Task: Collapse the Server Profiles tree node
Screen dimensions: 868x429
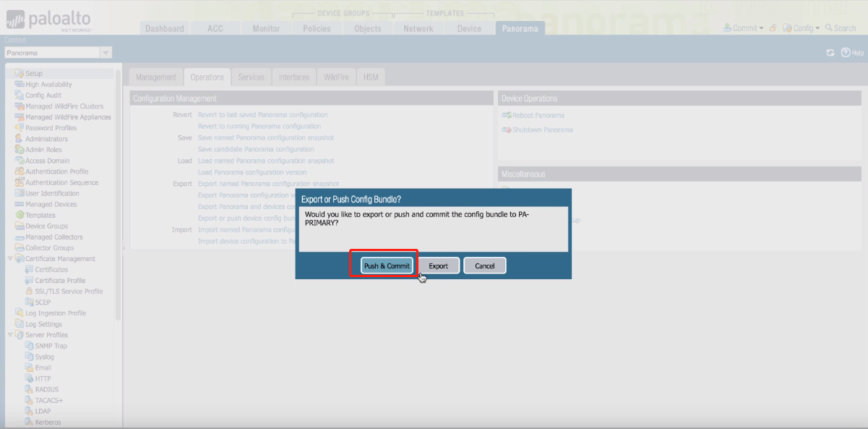Action: [10, 335]
